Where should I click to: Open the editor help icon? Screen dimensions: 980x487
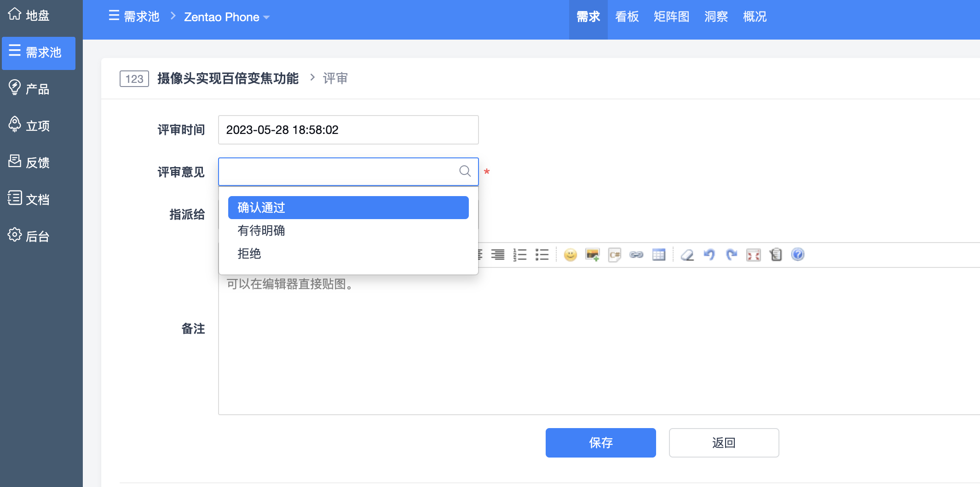click(x=797, y=255)
